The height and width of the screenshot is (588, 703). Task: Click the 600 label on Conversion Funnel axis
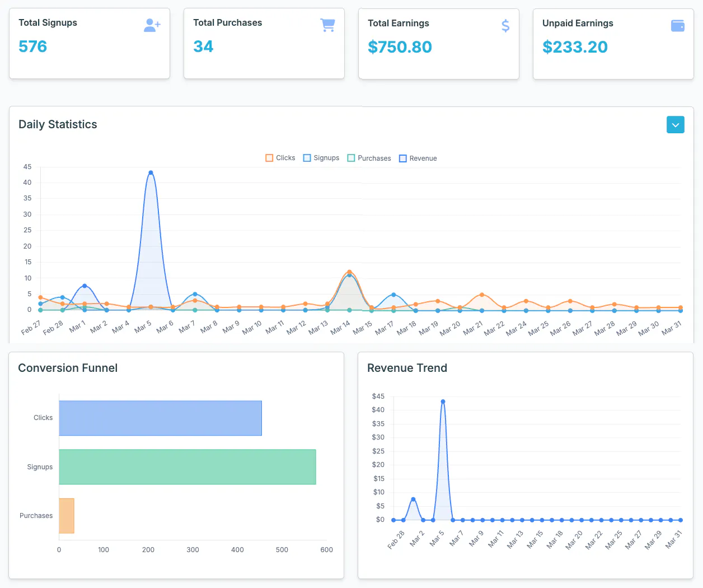(326, 550)
